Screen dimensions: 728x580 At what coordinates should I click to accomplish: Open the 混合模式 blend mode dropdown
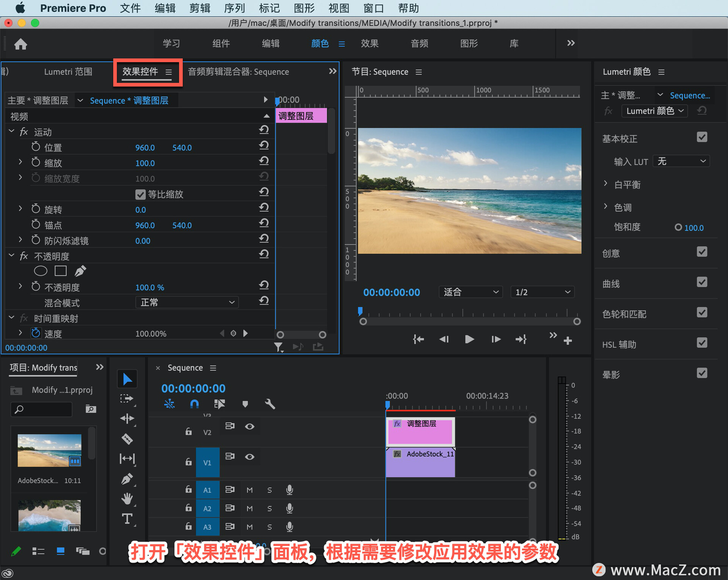pos(187,303)
